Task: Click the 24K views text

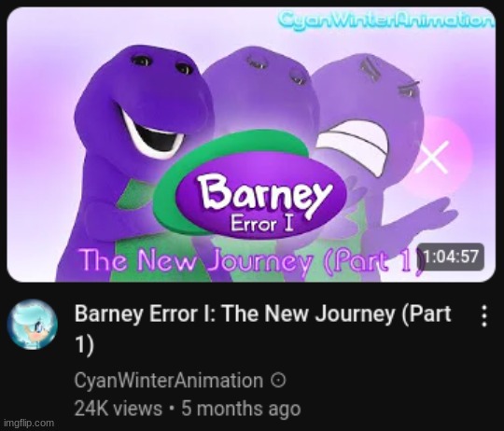Action: tap(119, 410)
